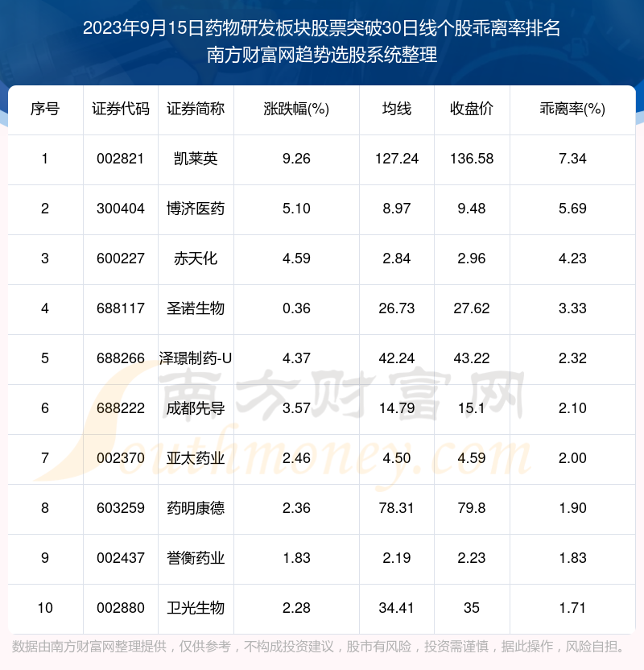Click moving average 42.24

[397, 358]
